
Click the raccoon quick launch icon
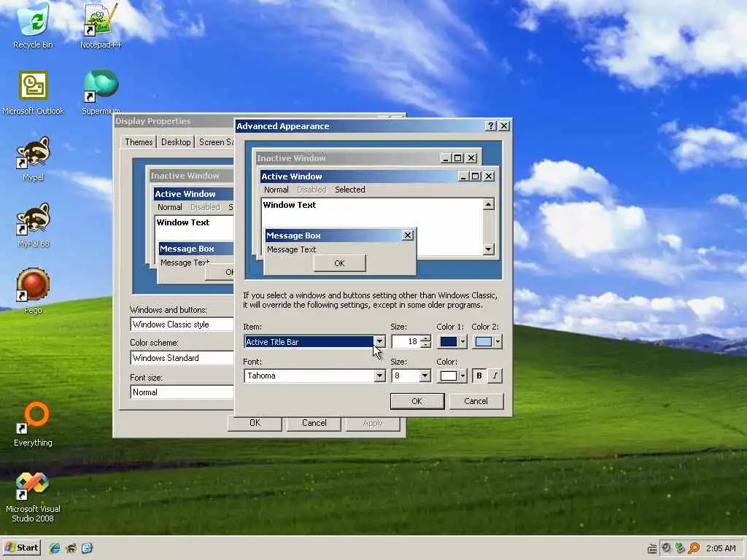pos(71,548)
